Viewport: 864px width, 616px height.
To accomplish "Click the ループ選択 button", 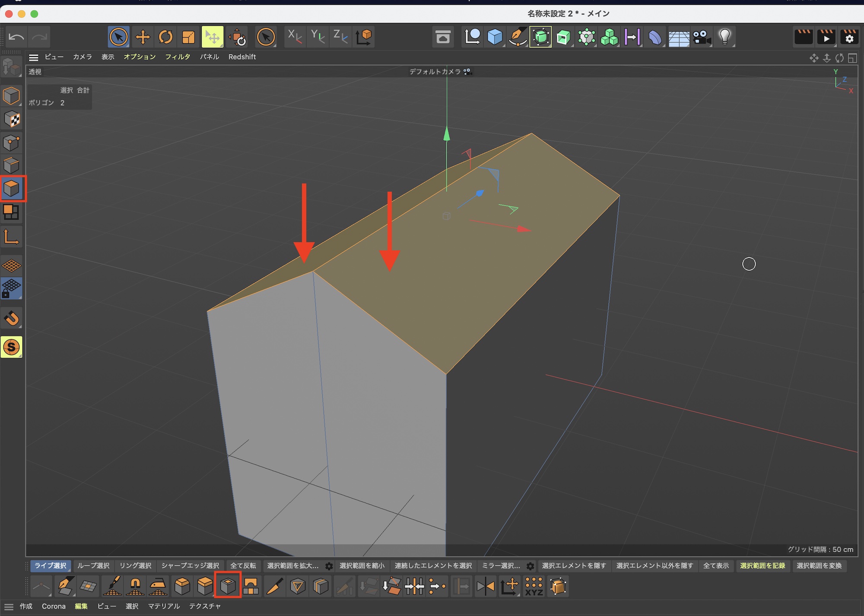I will pyautogui.click(x=93, y=565).
